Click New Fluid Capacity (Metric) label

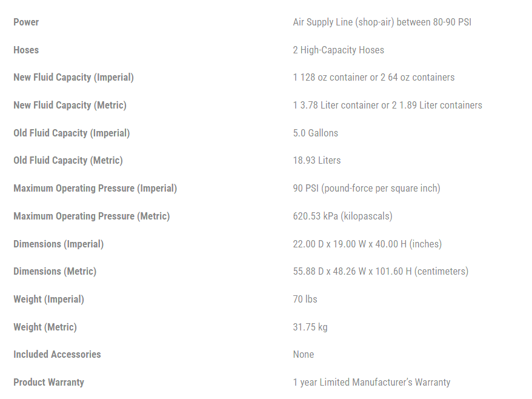[x=70, y=106]
